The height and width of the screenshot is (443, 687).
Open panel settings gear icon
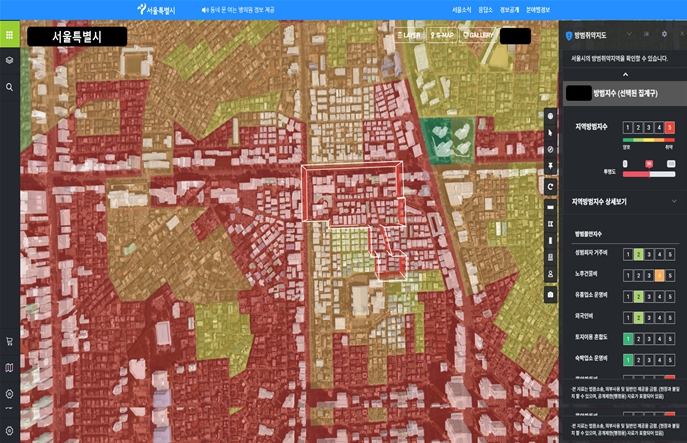(665, 35)
